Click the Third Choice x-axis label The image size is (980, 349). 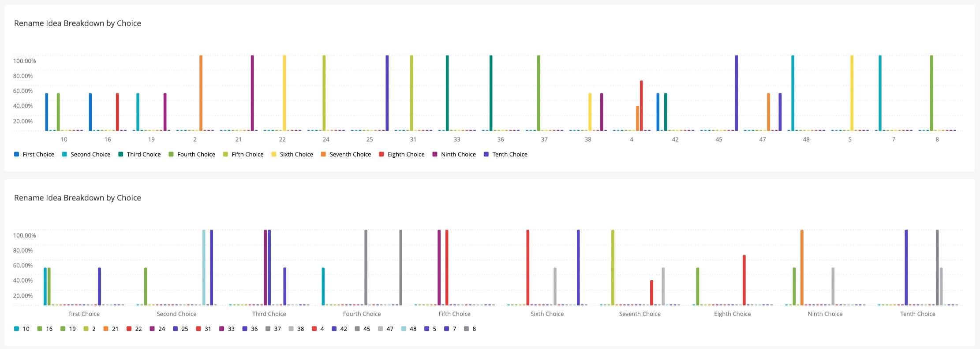[x=269, y=314]
